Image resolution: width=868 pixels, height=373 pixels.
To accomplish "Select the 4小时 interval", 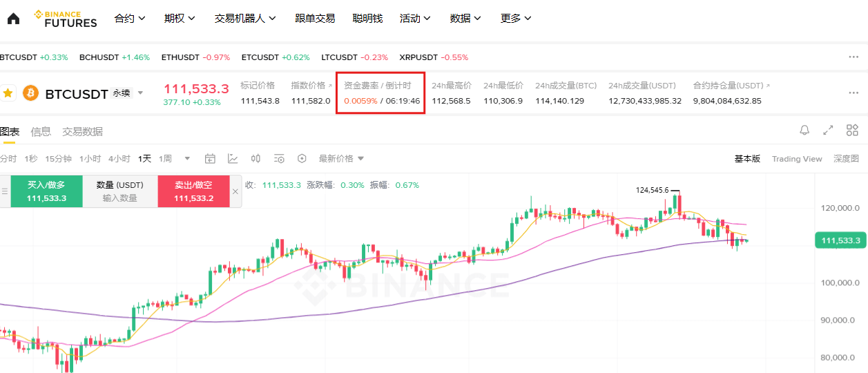I will point(119,159).
